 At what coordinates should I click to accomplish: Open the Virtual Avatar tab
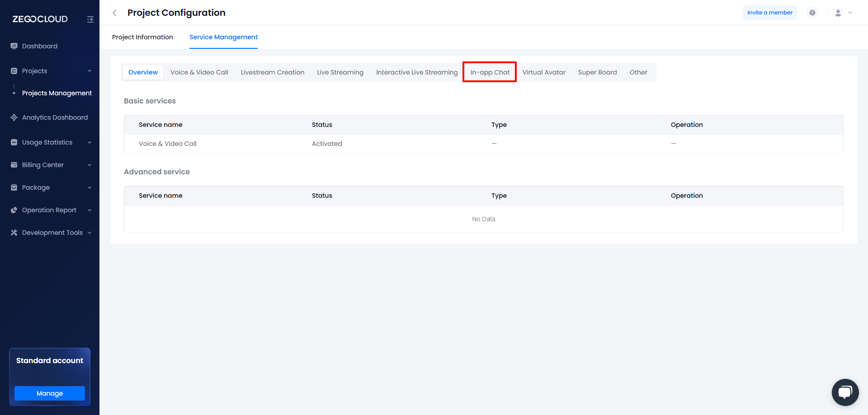coord(544,72)
